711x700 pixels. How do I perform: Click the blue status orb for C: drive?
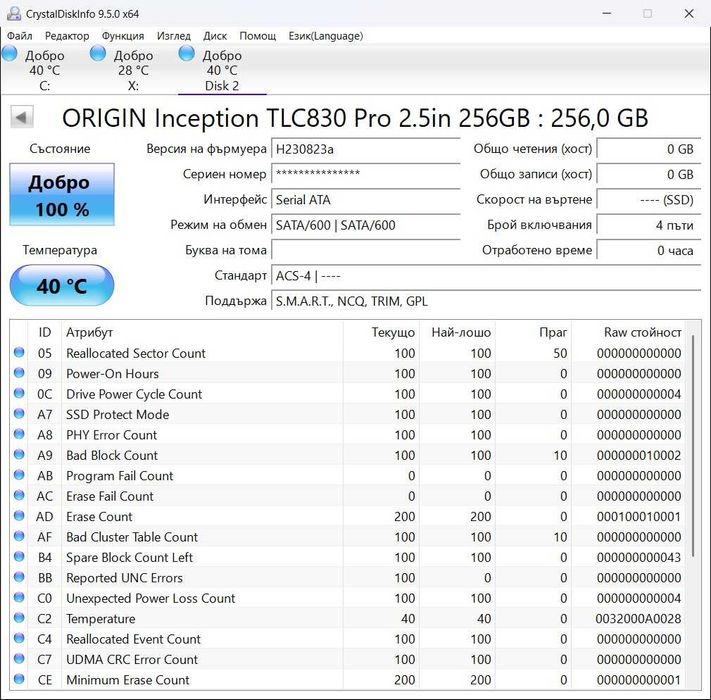10,53
